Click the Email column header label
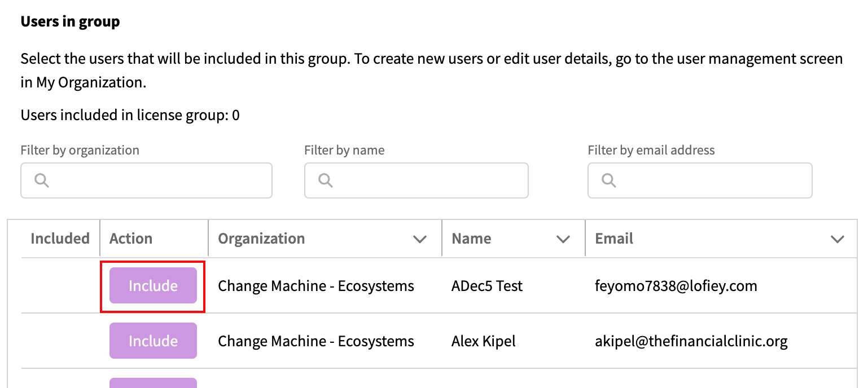 click(x=614, y=239)
